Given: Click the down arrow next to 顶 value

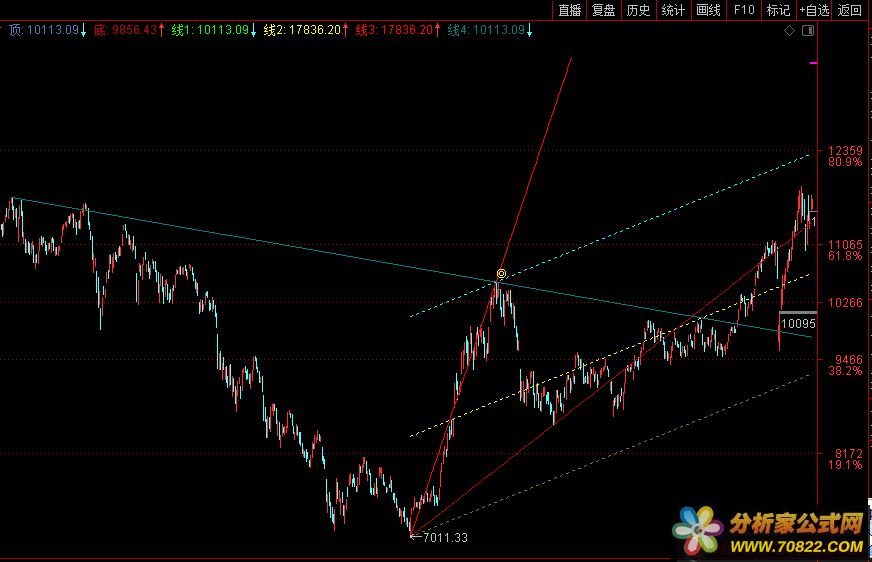Looking at the screenshot, I should point(83,30).
